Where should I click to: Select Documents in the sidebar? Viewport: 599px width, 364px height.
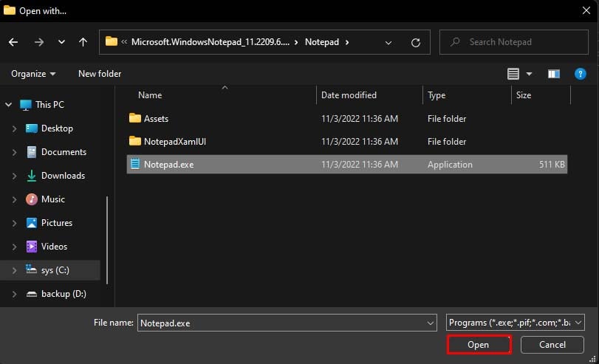[64, 152]
